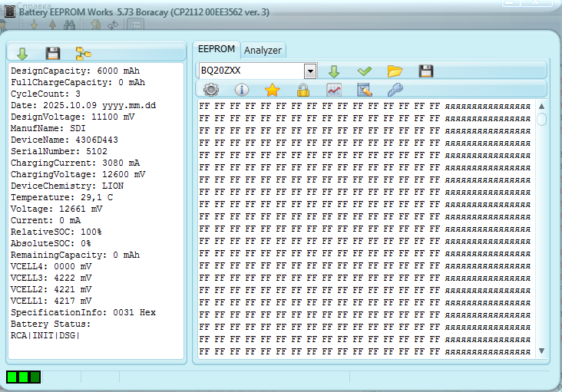Click the green checkmark icon

pyautogui.click(x=365, y=71)
